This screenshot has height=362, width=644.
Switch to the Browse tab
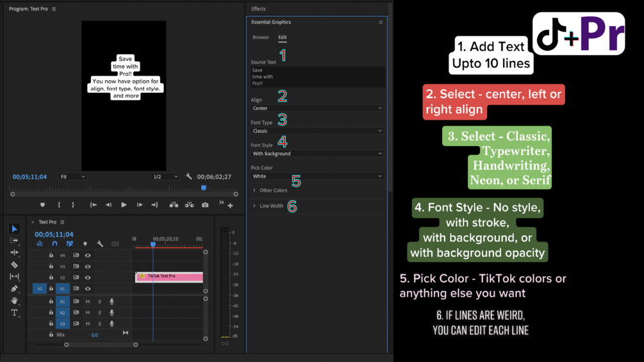tap(260, 37)
